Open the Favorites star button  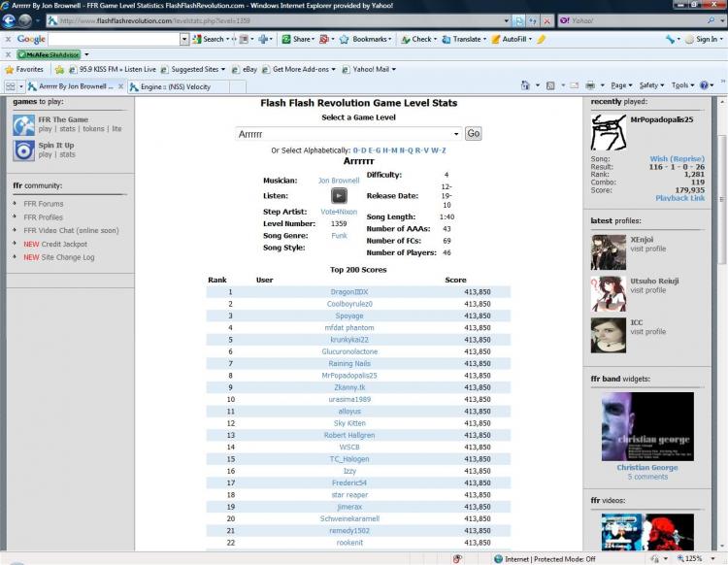click(x=24, y=70)
